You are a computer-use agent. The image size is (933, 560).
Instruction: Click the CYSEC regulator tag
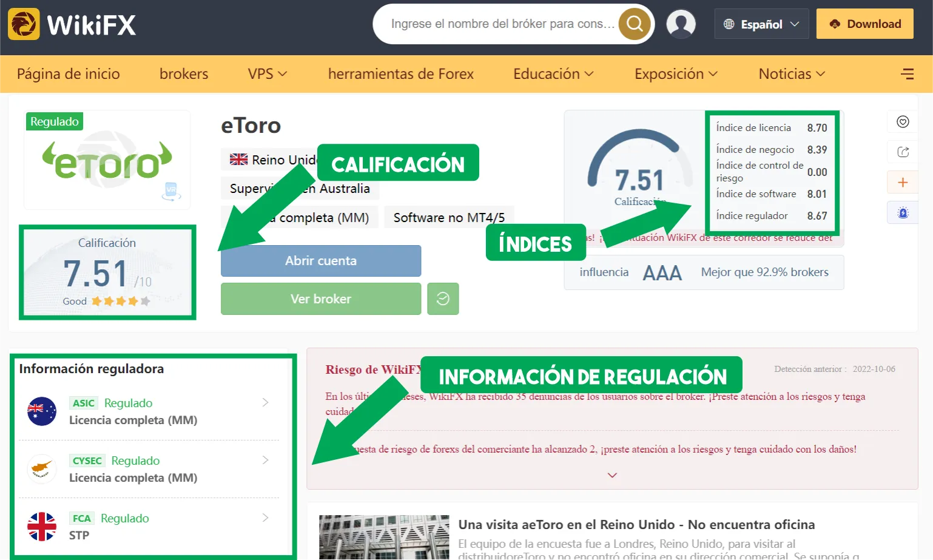[x=87, y=460]
